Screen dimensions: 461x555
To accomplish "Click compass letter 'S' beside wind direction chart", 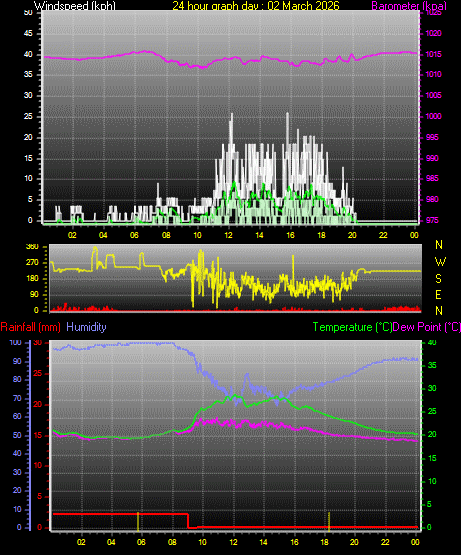I will click(x=439, y=279).
